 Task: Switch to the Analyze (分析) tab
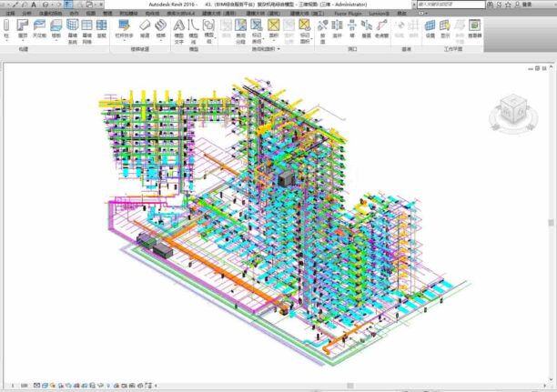[x=26, y=13]
